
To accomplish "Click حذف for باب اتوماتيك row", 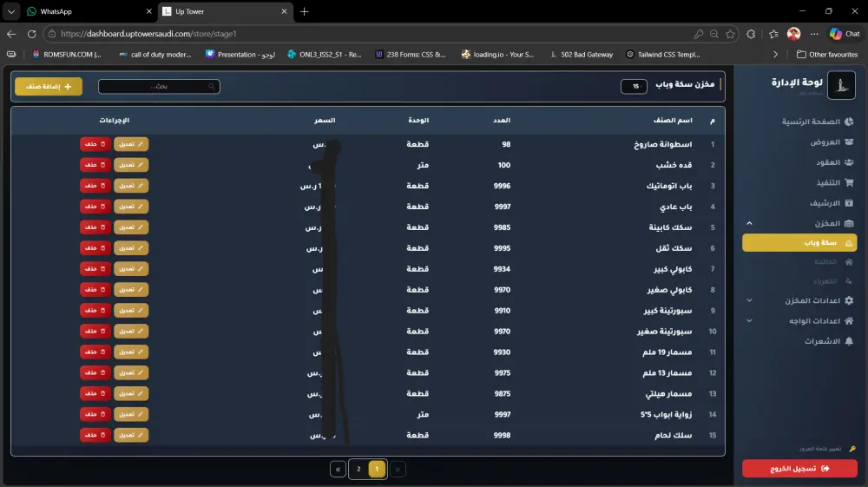I will pyautogui.click(x=95, y=186).
